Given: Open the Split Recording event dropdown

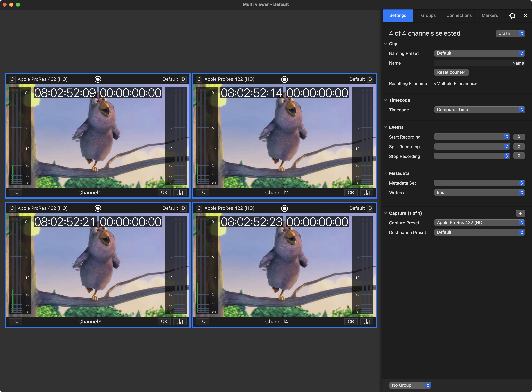Looking at the screenshot, I should pyautogui.click(x=472, y=146).
